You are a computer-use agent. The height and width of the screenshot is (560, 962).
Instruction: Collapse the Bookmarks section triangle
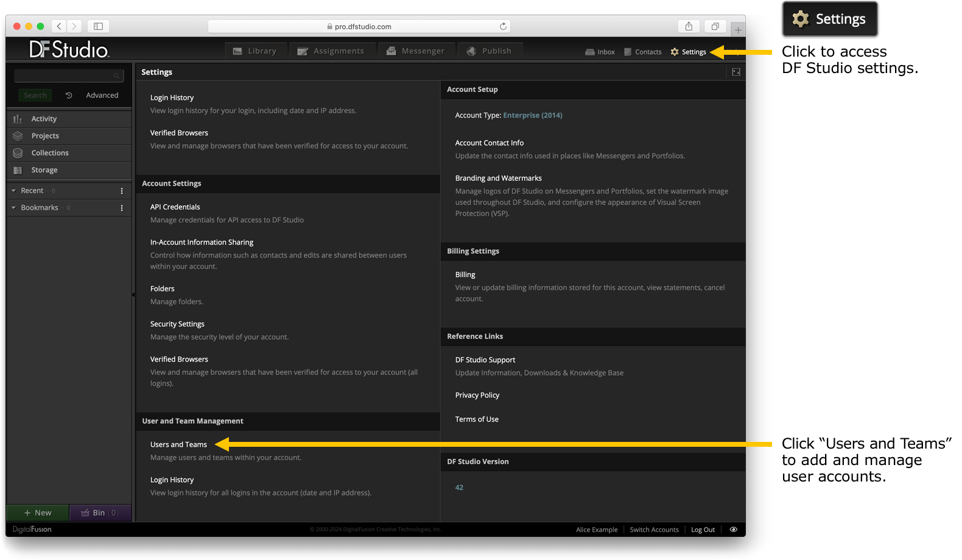click(13, 208)
